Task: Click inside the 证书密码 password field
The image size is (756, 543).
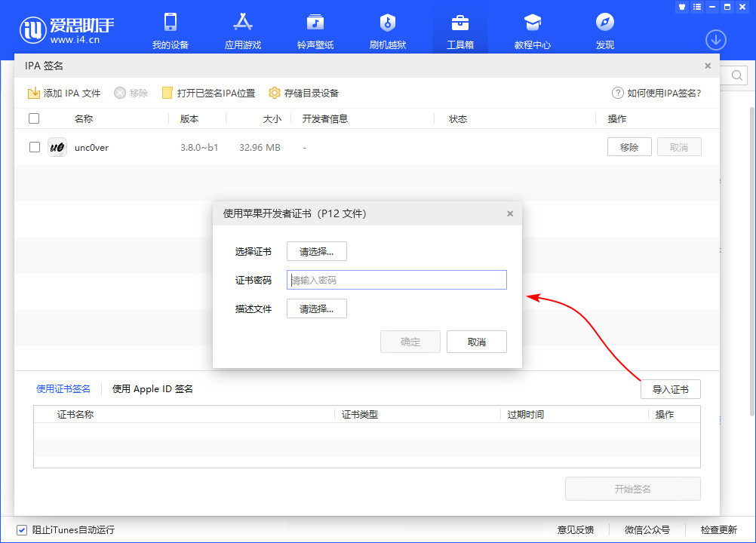Action: pos(396,280)
